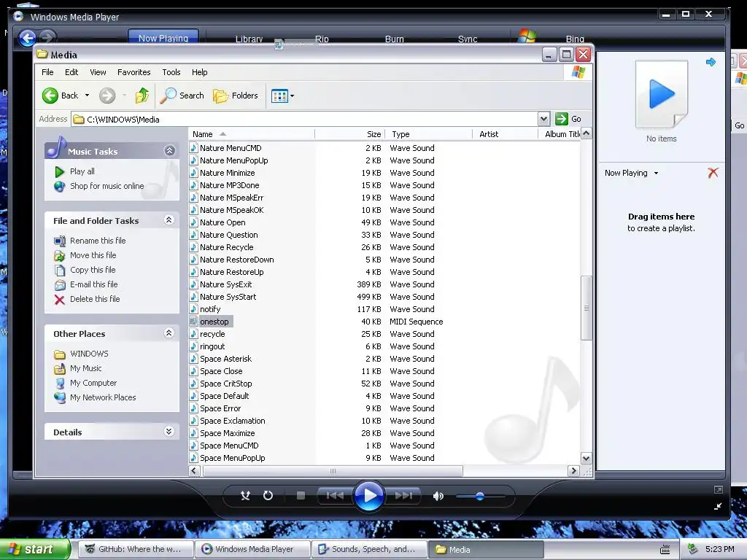Clear list with the red X icon

pyautogui.click(x=713, y=173)
